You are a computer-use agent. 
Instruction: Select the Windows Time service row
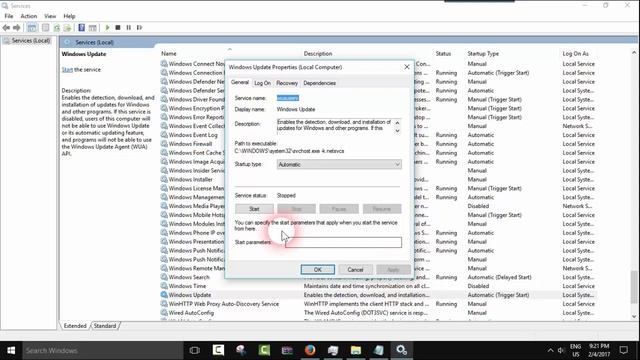click(378, 286)
